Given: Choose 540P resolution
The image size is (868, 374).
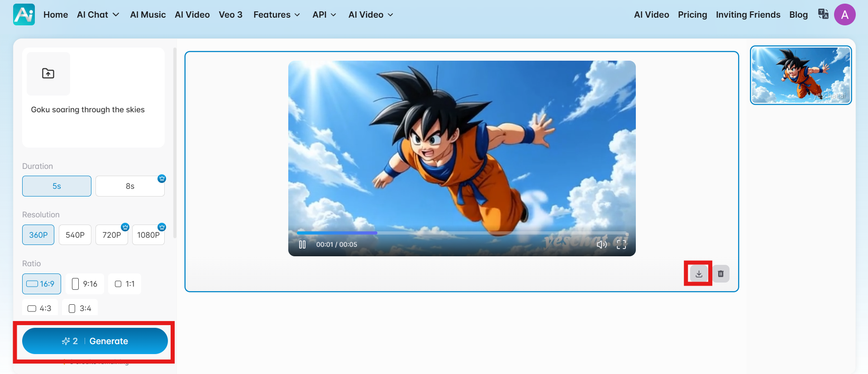Looking at the screenshot, I should pyautogui.click(x=75, y=235).
